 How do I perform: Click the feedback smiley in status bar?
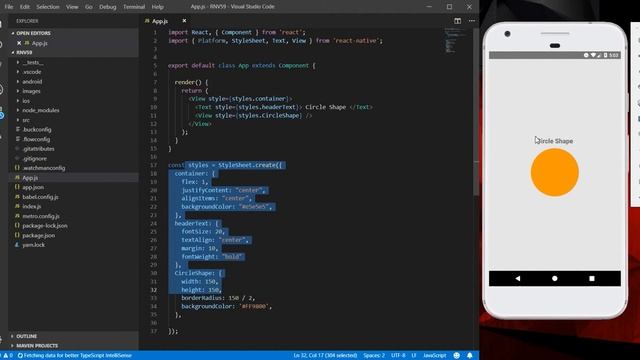click(x=457, y=356)
